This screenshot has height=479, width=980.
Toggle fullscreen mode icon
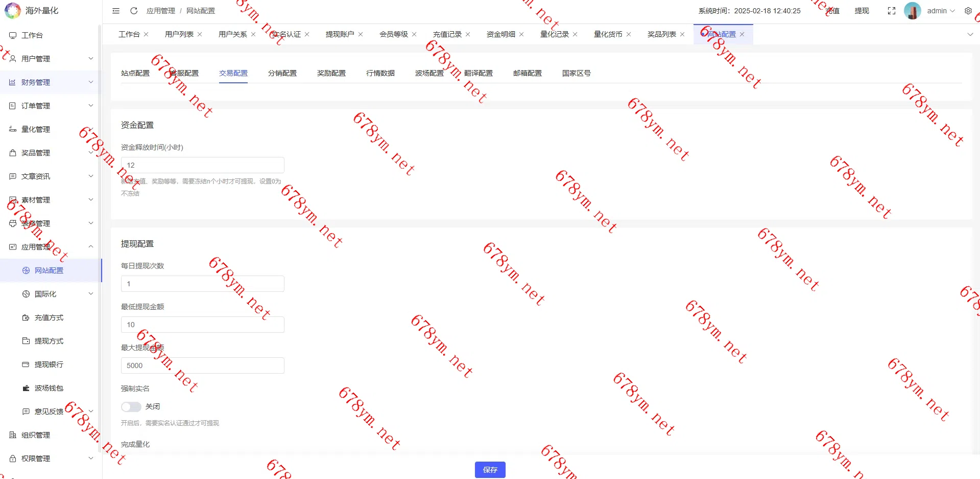tap(892, 11)
